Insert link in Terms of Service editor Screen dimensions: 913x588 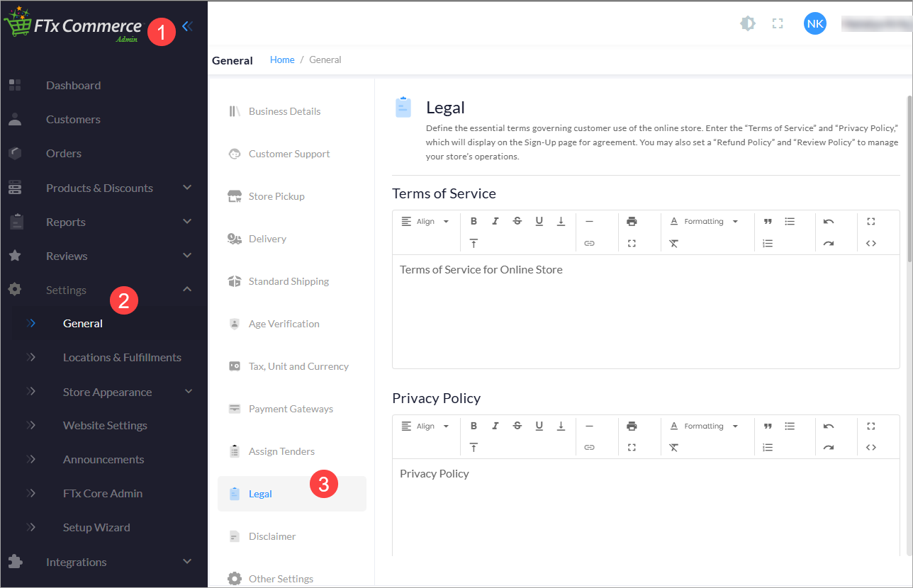pos(589,243)
